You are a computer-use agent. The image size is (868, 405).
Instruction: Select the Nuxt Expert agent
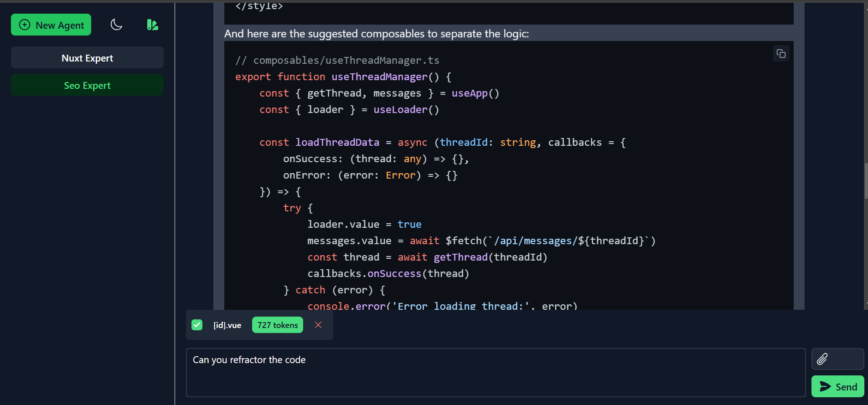(x=87, y=58)
